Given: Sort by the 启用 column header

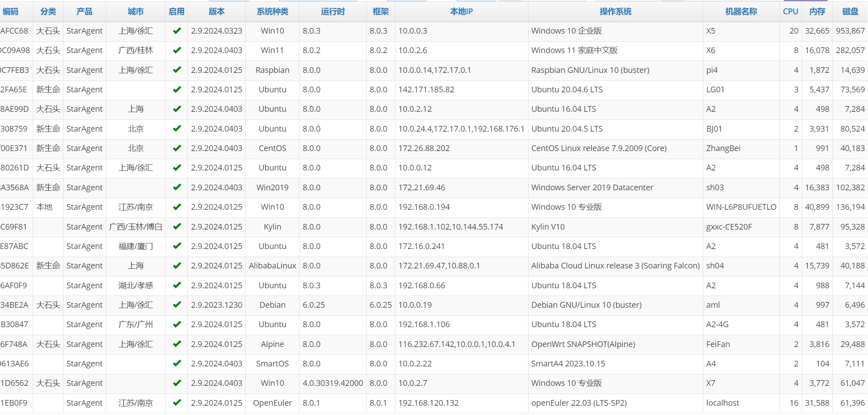Looking at the screenshot, I should pos(176,12).
